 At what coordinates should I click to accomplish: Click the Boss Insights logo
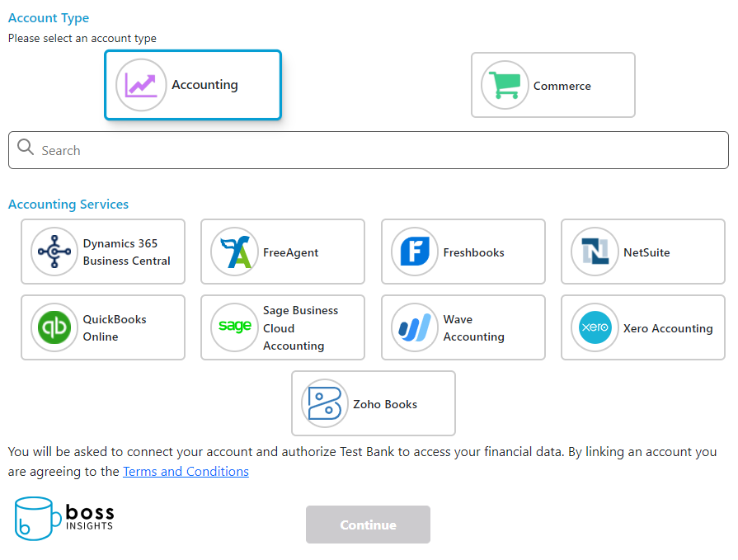tap(64, 517)
